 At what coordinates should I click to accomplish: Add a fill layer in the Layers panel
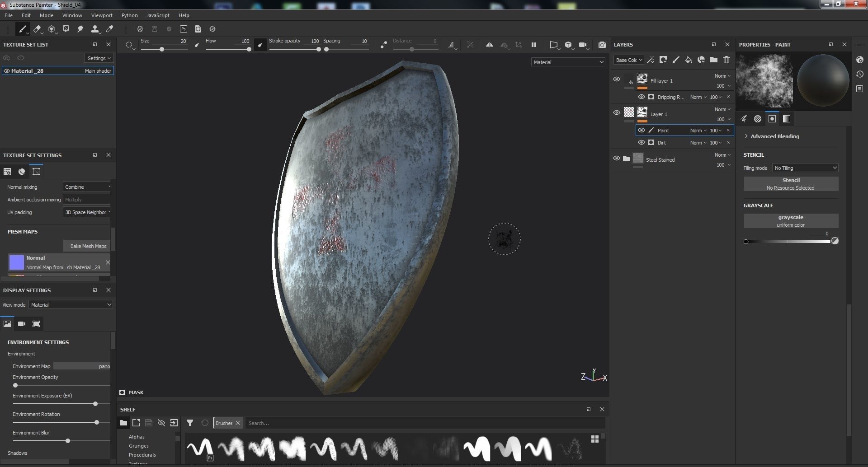(689, 60)
